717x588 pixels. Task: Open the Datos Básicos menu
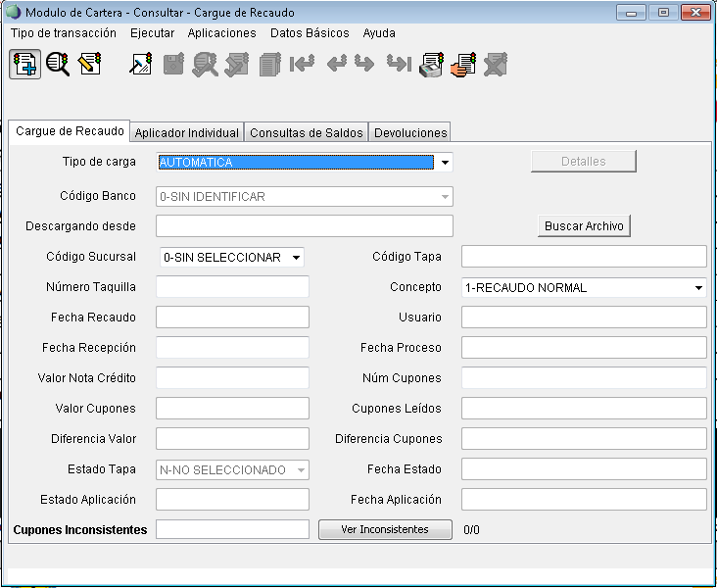(x=310, y=33)
